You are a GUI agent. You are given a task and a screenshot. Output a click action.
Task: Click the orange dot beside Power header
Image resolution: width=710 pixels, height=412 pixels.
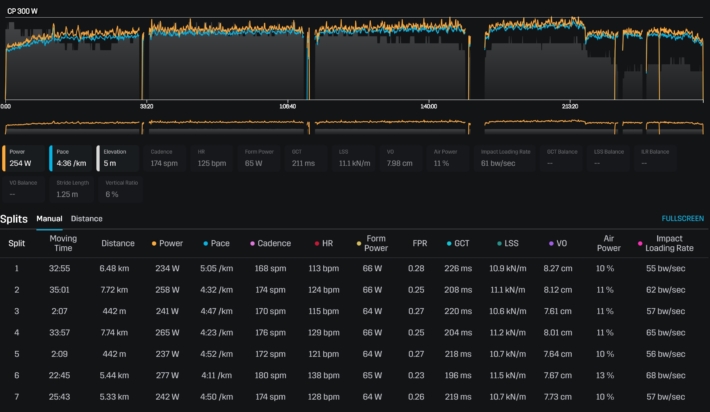click(x=153, y=243)
